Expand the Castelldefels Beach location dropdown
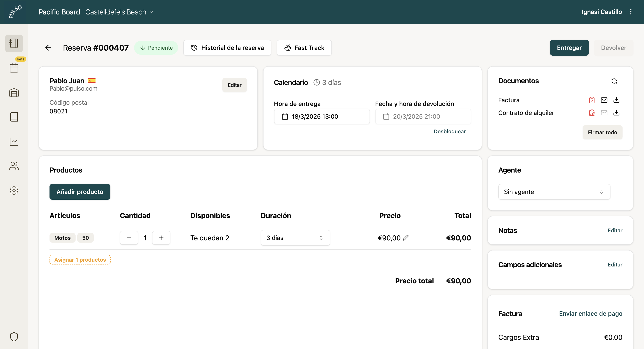This screenshot has width=644, height=349. pyautogui.click(x=119, y=12)
